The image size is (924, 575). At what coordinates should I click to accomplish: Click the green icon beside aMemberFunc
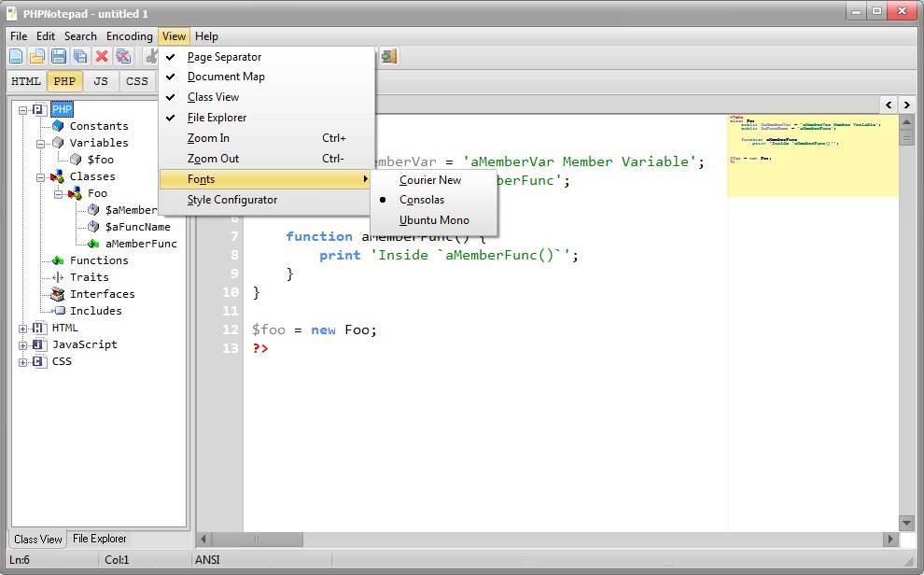(93, 244)
